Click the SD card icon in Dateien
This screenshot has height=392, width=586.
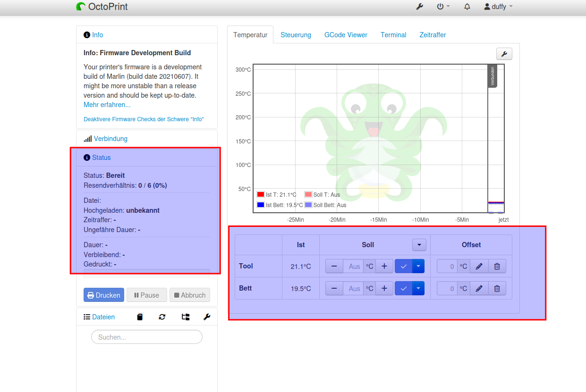(x=140, y=317)
